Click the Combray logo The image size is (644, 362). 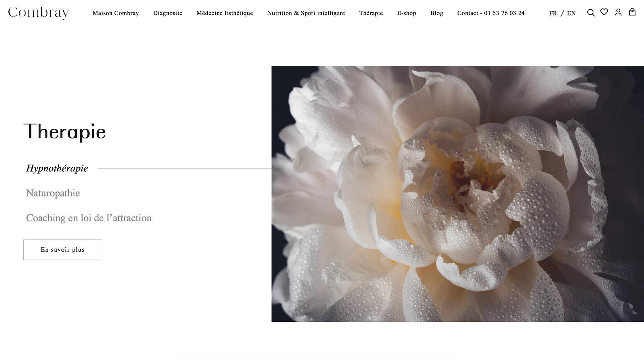pos(39,13)
